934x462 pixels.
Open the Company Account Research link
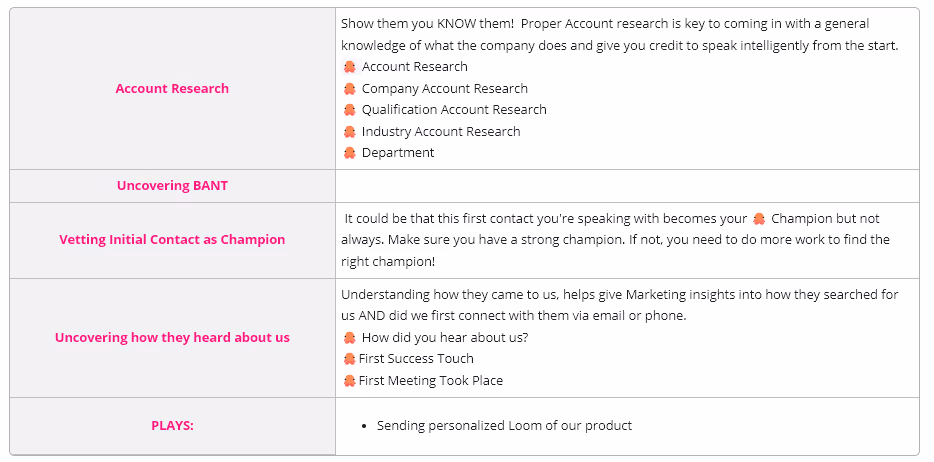coord(444,89)
